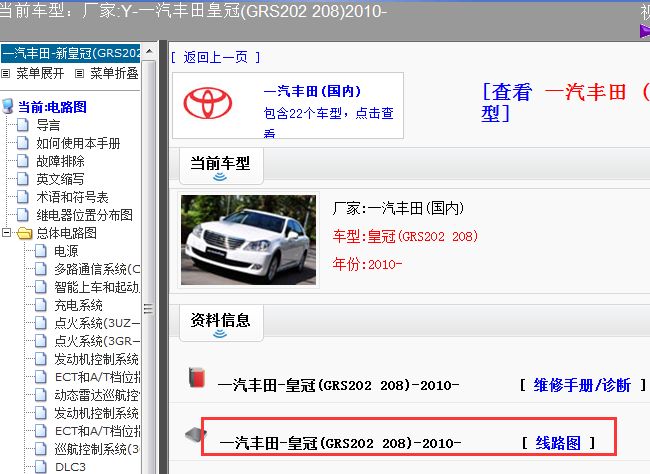This screenshot has height=474, width=650.
Task: Open 导言 tree item
Action: click(48, 125)
